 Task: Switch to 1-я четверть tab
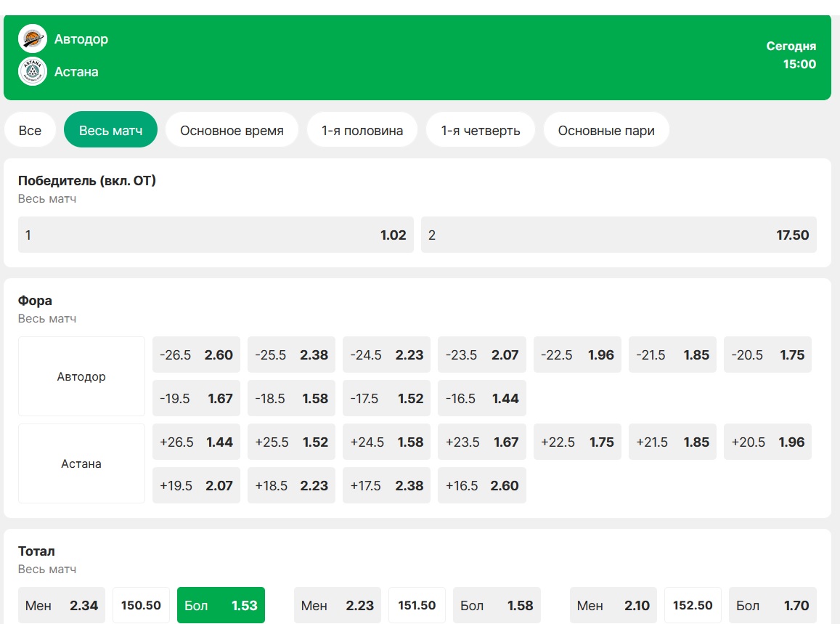click(x=481, y=130)
